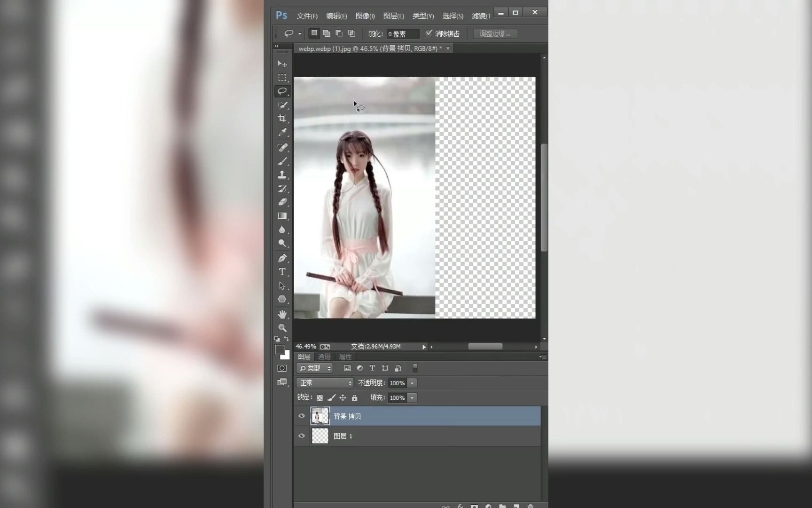Click the 调整边缘 refine edge button
This screenshot has width=812, height=508.
coord(495,34)
